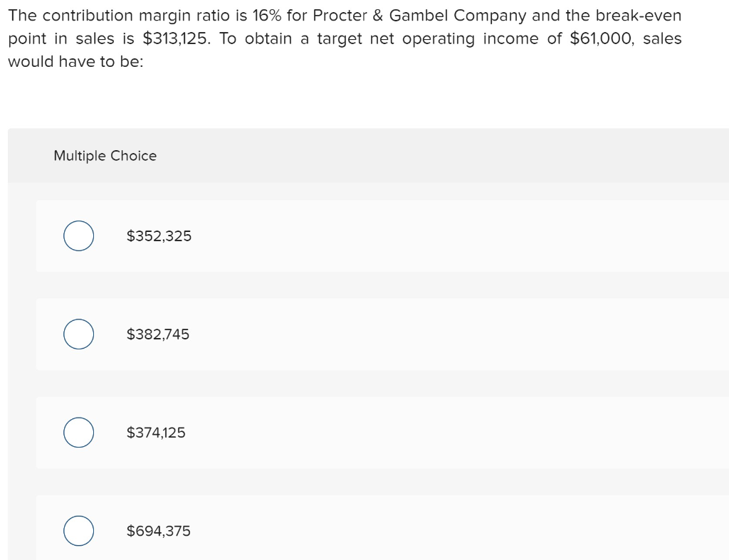
Task: Mark $374,125 as your selected answer
Action: (78, 432)
